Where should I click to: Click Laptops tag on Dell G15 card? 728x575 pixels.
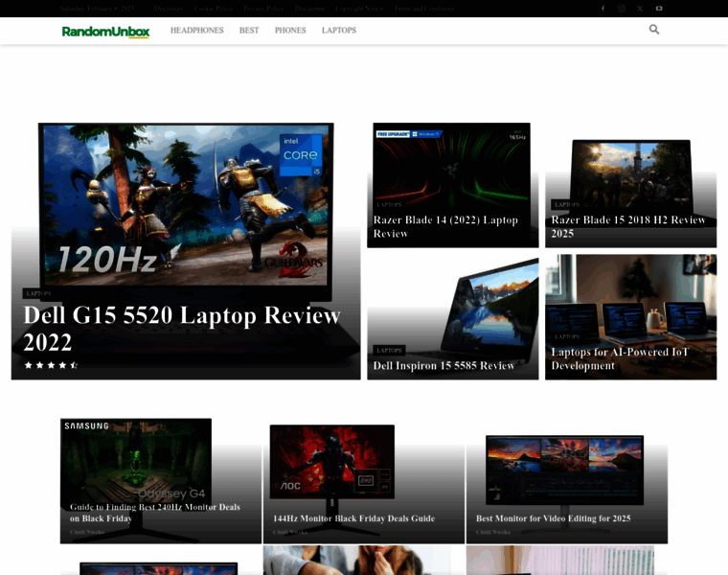[x=38, y=293]
